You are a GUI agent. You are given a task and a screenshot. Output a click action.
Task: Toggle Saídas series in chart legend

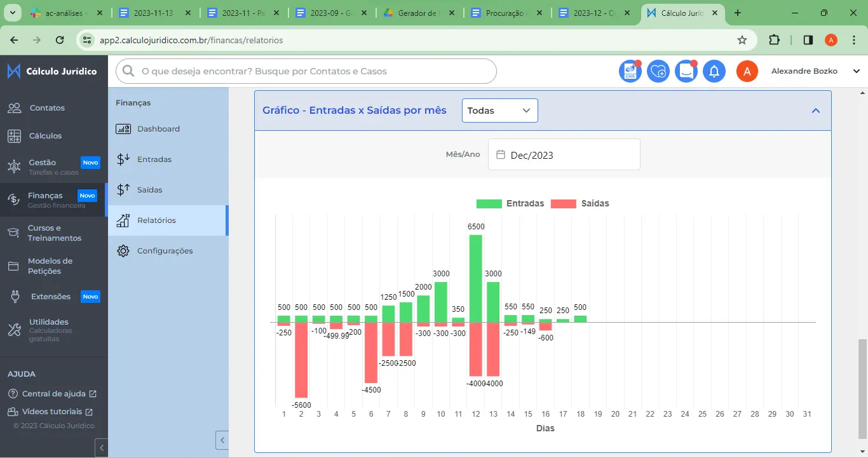(580, 204)
